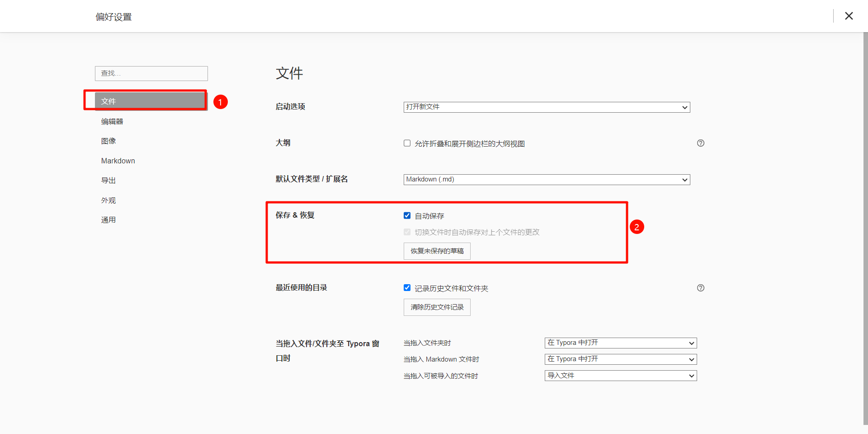Open the Markdown settings category
This screenshot has height=434, width=868.
(118, 161)
